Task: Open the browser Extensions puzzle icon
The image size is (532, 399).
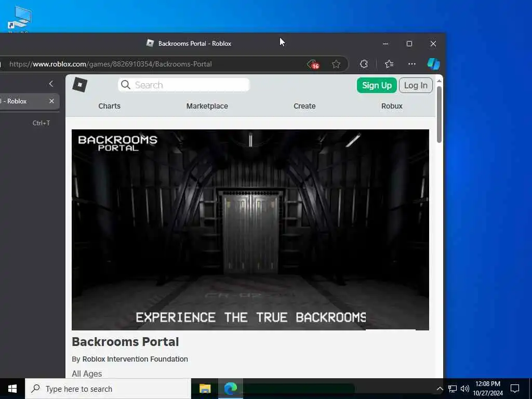Action: tap(364, 64)
